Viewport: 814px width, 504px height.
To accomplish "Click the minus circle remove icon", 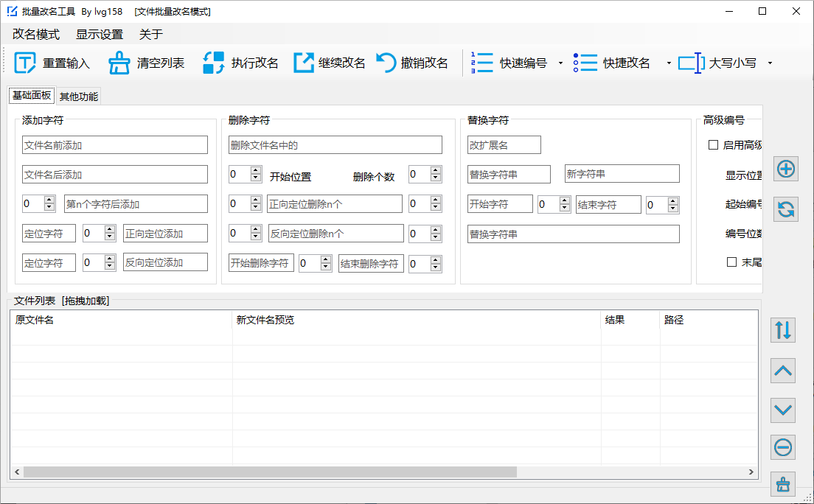I will click(x=783, y=447).
